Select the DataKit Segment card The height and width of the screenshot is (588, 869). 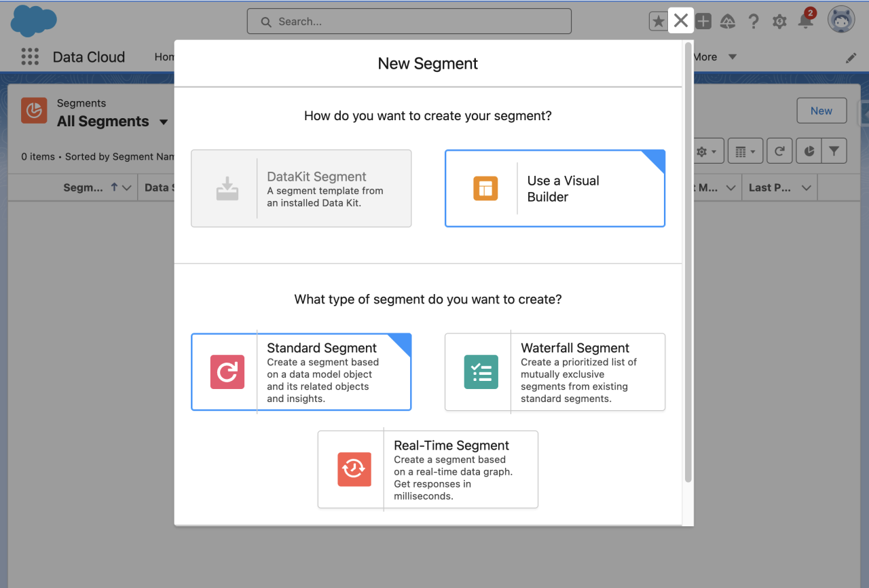(x=301, y=188)
